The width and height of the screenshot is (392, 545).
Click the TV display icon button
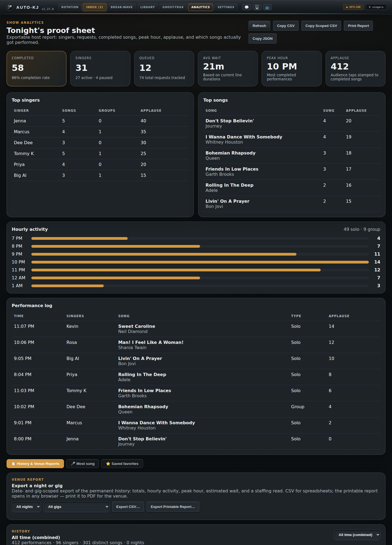click(x=267, y=7)
